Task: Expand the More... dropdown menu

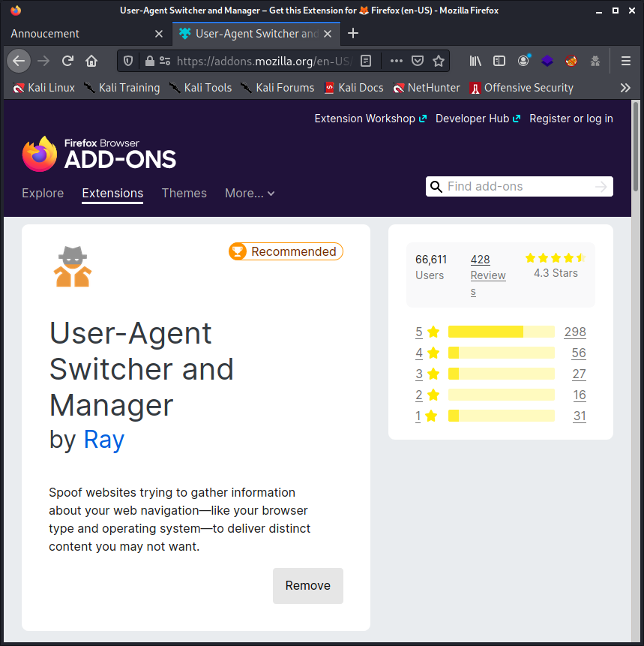Action: coord(250,194)
